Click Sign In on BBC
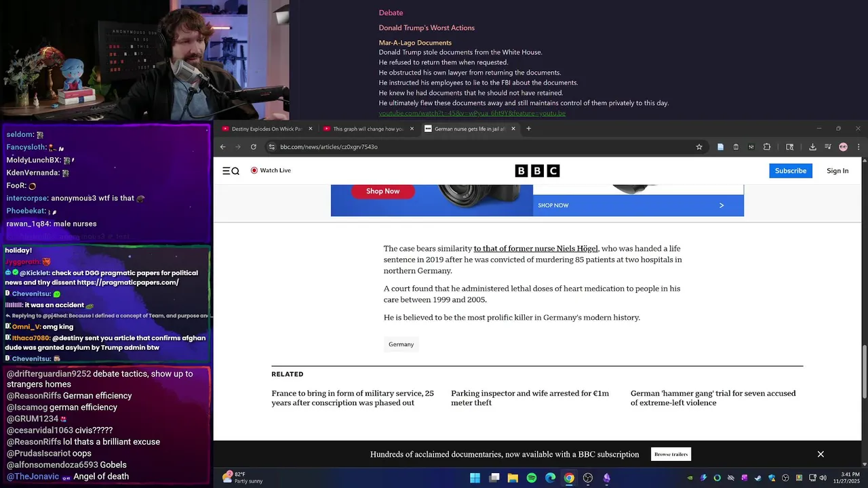 [x=837, y=171]
